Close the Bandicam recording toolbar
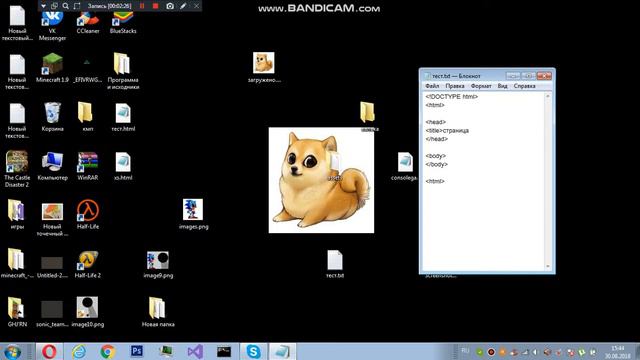Viewport: 640px width, 360px height. click(196, 6)
